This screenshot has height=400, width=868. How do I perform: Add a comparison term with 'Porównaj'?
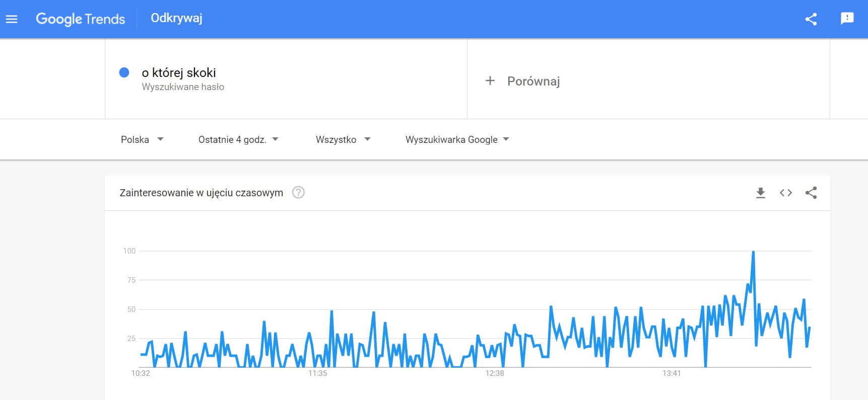pyautogui.click(x=523, y=81)
